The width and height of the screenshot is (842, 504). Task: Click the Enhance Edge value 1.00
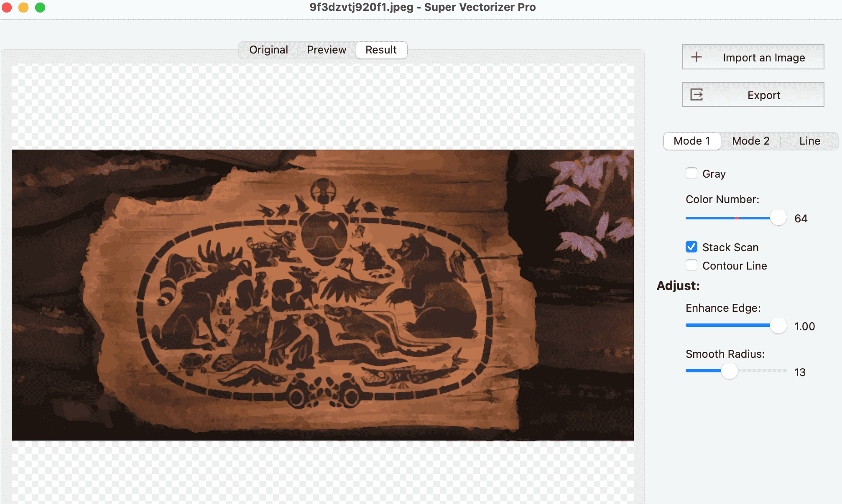click(x=804, y=326)
